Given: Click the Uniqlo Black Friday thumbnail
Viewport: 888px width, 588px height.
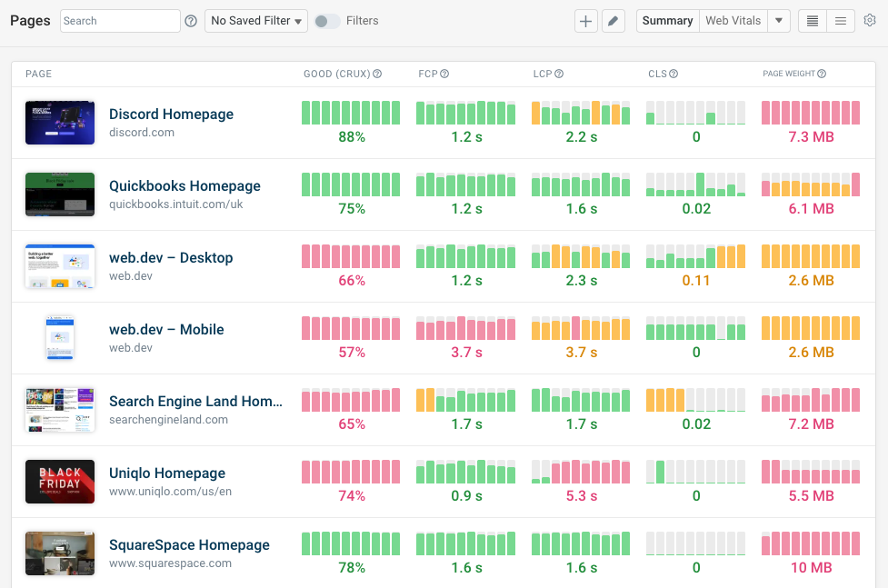Looking at the screenshot, I should (59, 480).
